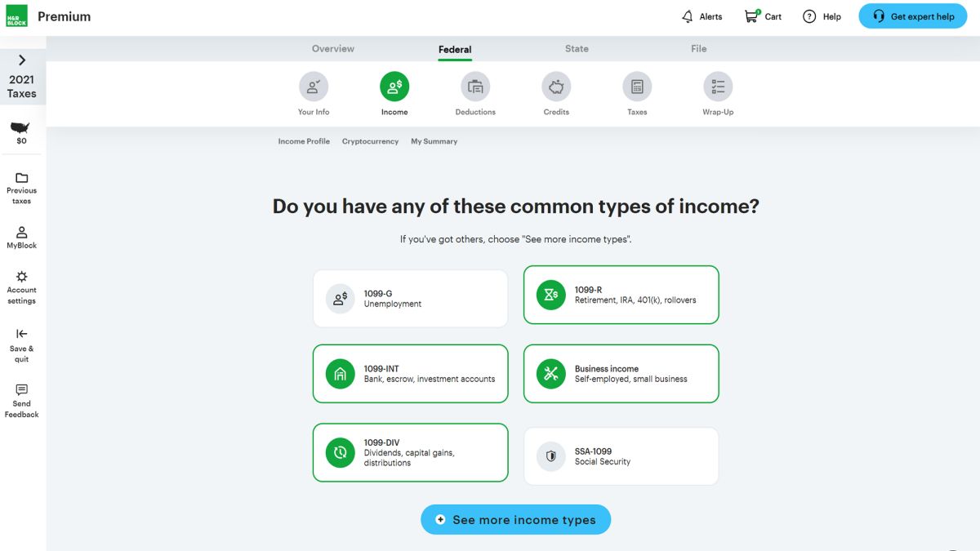Open the Cryptocurrency sub-section link

(x=370, y=141)
